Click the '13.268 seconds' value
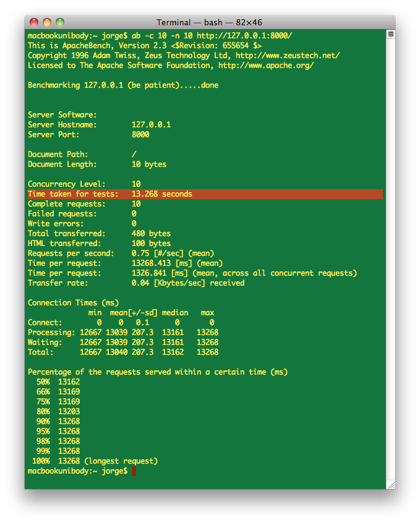Screen dimensions: 420x523 click(x=162, y=194)
